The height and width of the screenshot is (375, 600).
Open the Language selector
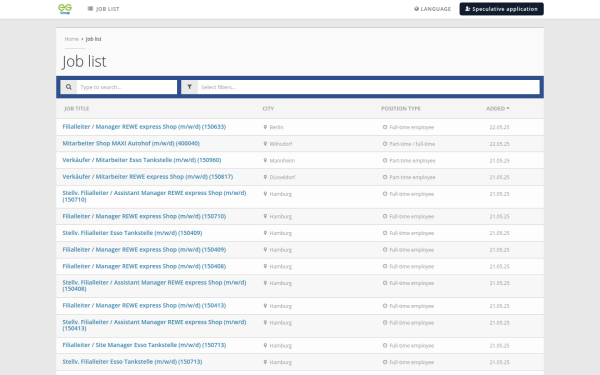[432, 9]
